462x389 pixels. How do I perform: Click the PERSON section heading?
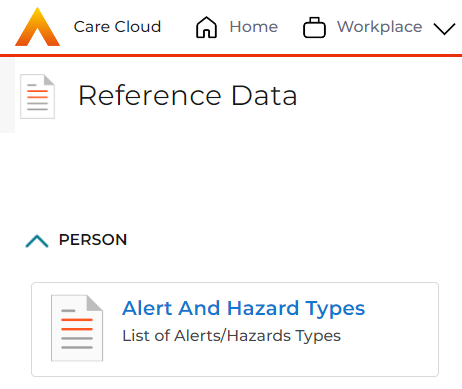tap(93, 240)
